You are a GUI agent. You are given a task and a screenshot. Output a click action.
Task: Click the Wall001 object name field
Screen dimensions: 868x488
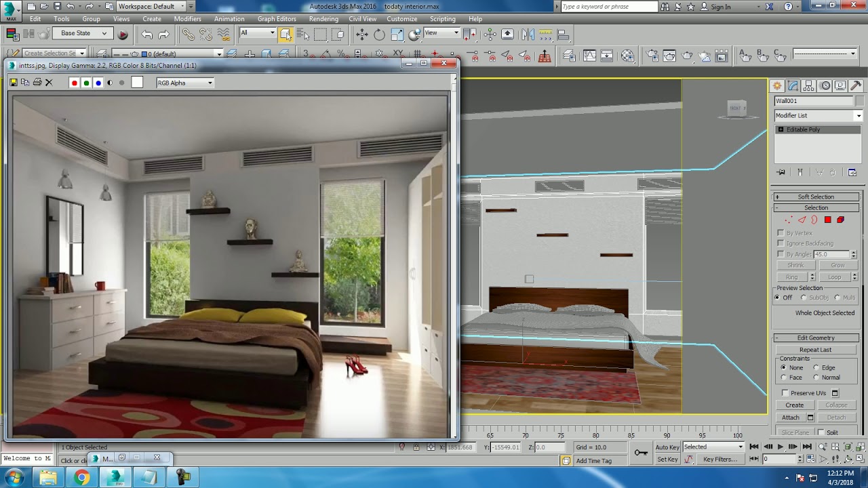click(x=814, y=101)
